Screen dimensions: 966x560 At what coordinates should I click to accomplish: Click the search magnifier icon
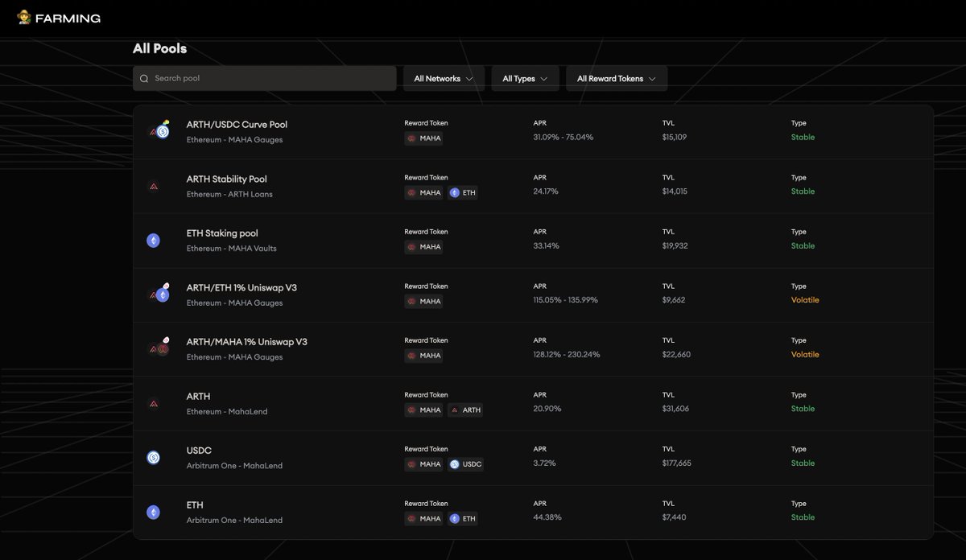(144, 78)
